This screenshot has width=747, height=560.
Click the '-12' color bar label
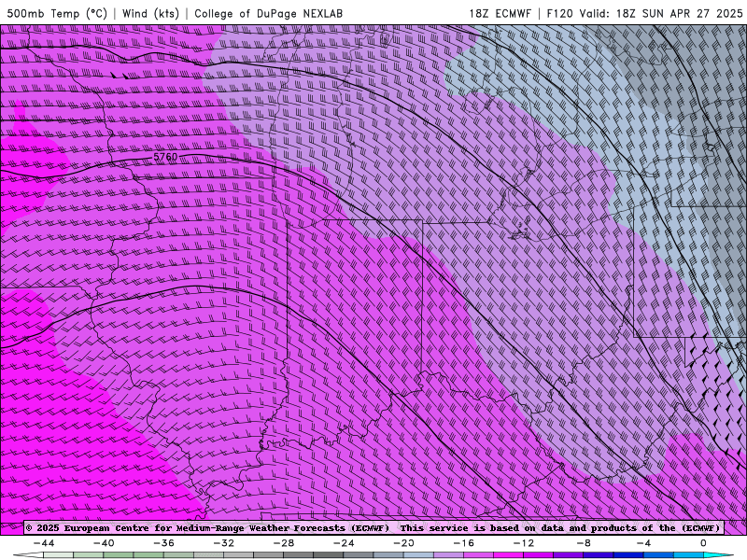(524, 543)
